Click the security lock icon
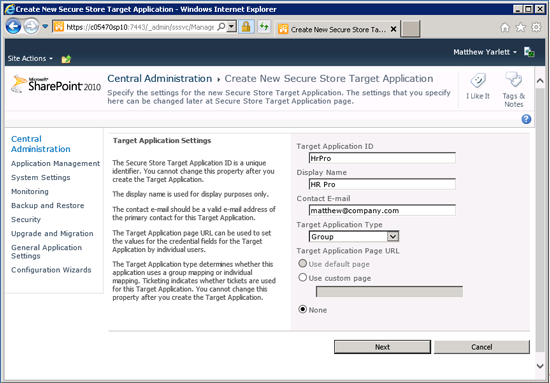 coord(246,27)
